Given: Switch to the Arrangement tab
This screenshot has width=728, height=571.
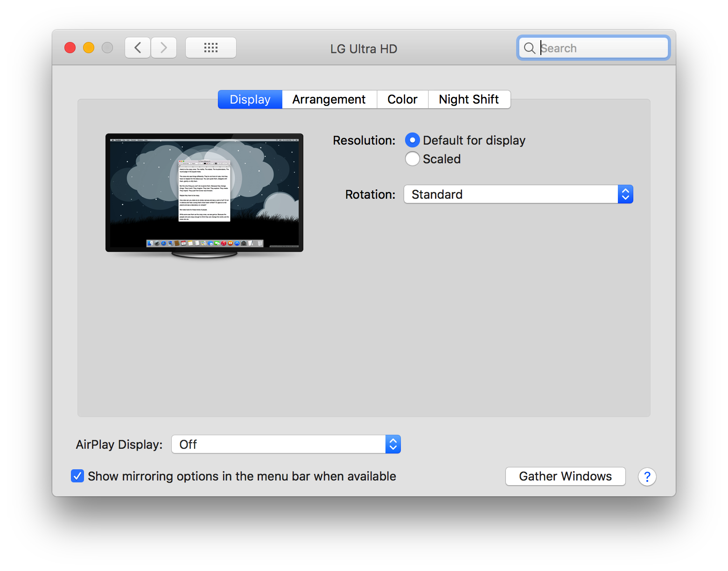Looking at the screenshot, I should coord(329,99).
